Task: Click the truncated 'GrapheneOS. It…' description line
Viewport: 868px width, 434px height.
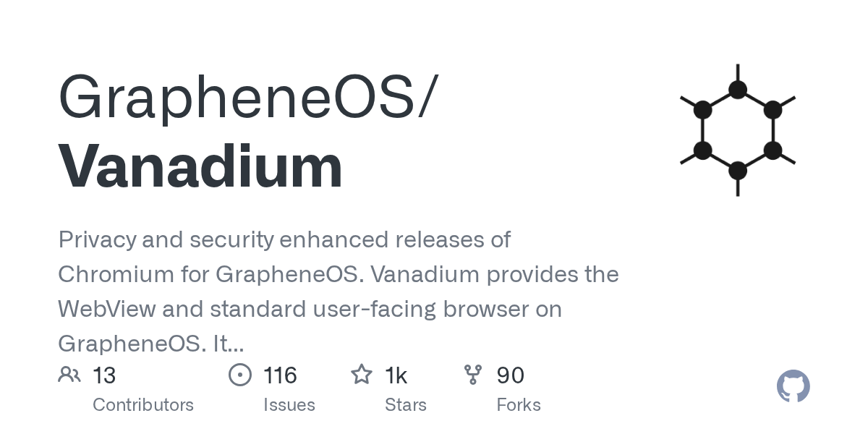Action: (150, 344)
